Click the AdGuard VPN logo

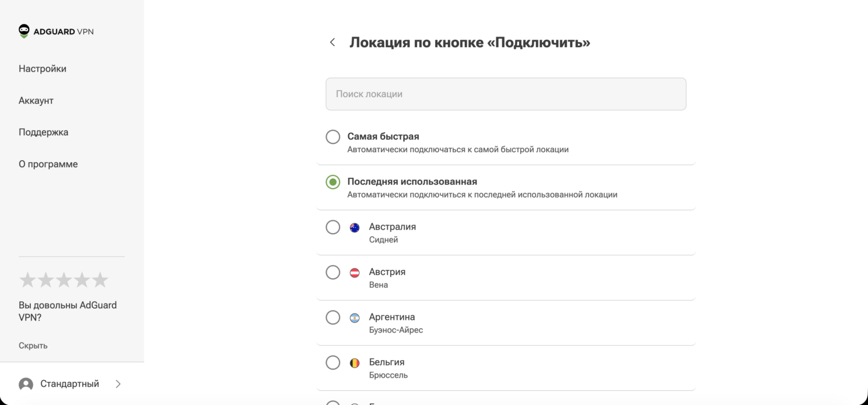tap(56, 31)
